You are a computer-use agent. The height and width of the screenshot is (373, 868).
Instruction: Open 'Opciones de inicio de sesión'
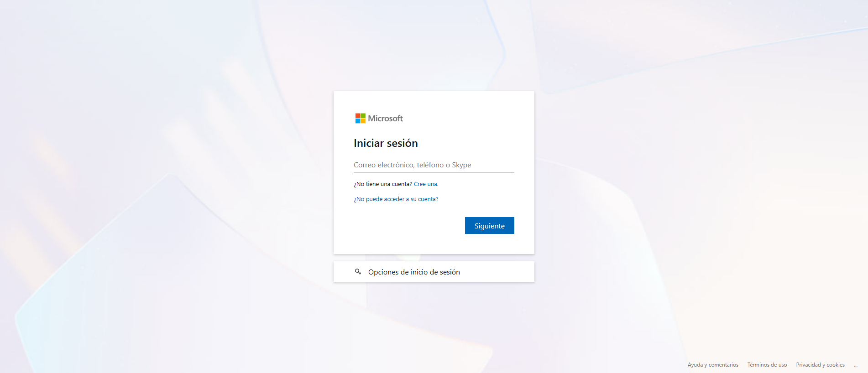tap(434, 272)
